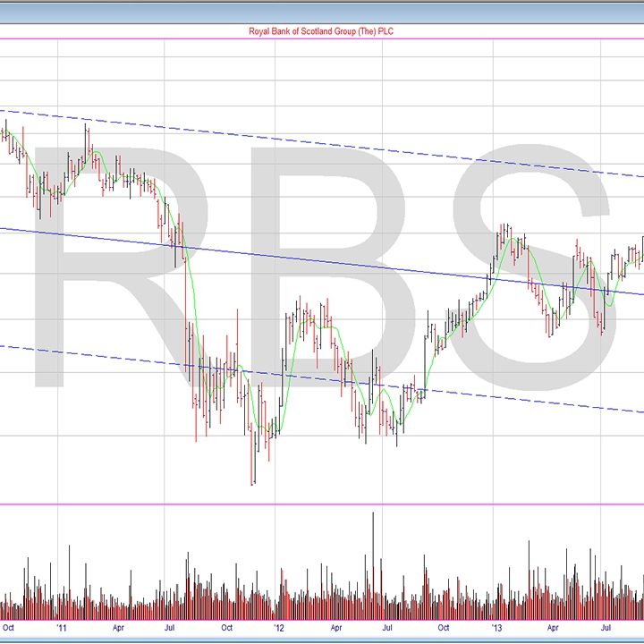
Task: Select the '13 year label on time axis
Action: click(499, 629)
